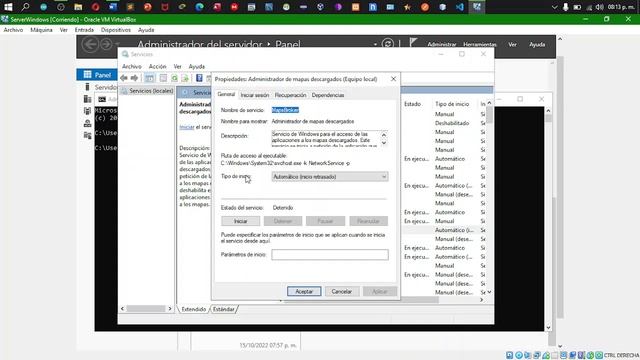
Task: Click the taskbar search magnifier icon
Action: [x=26, y=7]
